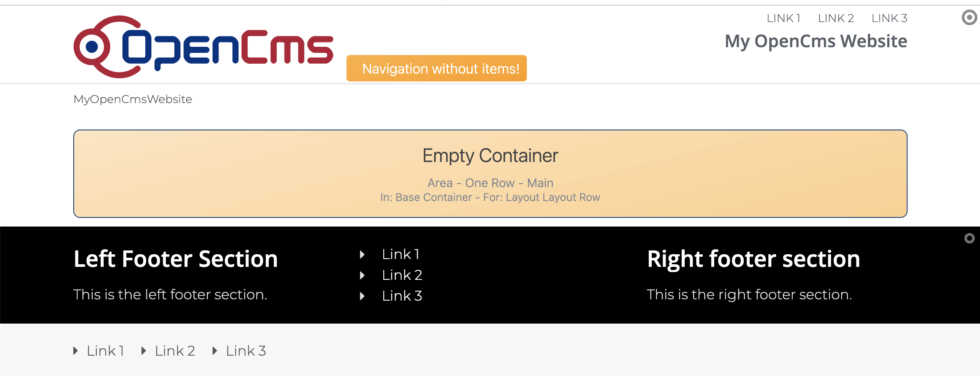
Task: Click the arrow before footer Link 2
Action: point(362,276)
